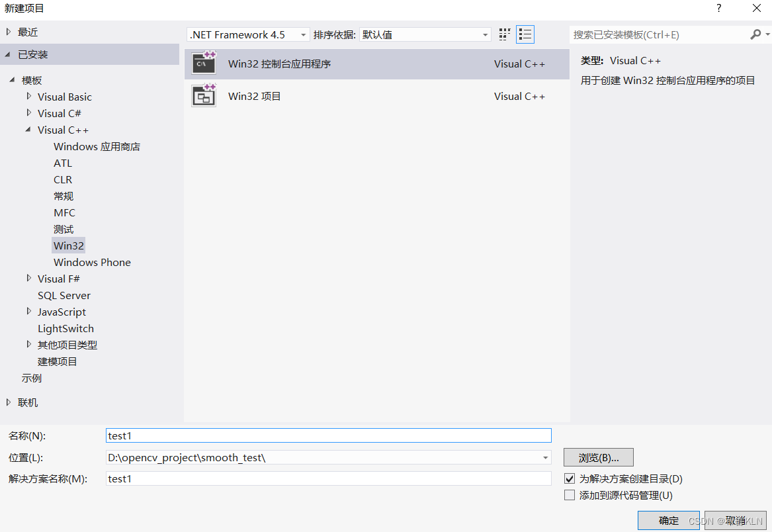
Task: Select the MFC category
Action: tap(64, 212)
